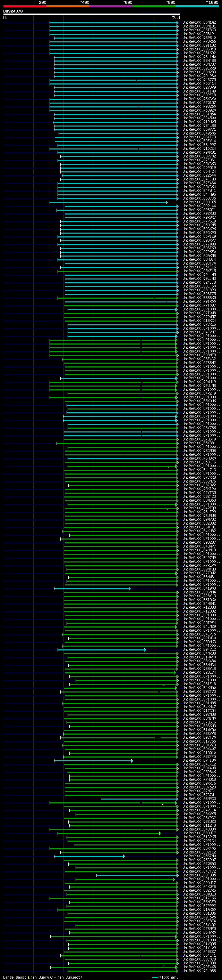The height and width of the screenshot is (980, 222).
Task: Select the UniRef100_A9RJ44 entry
Action: point(199,206)
